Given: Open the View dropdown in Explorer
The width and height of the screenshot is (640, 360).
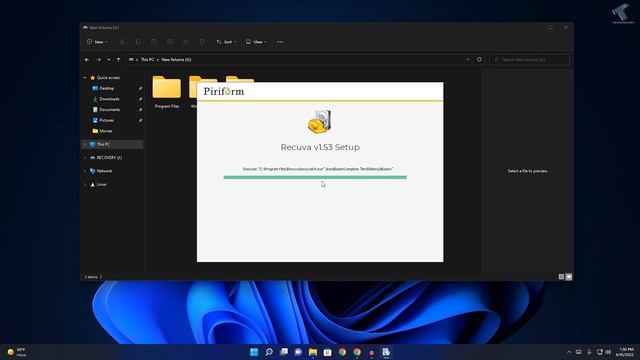Looking at the screenshot, I should [x=256, y=42].
